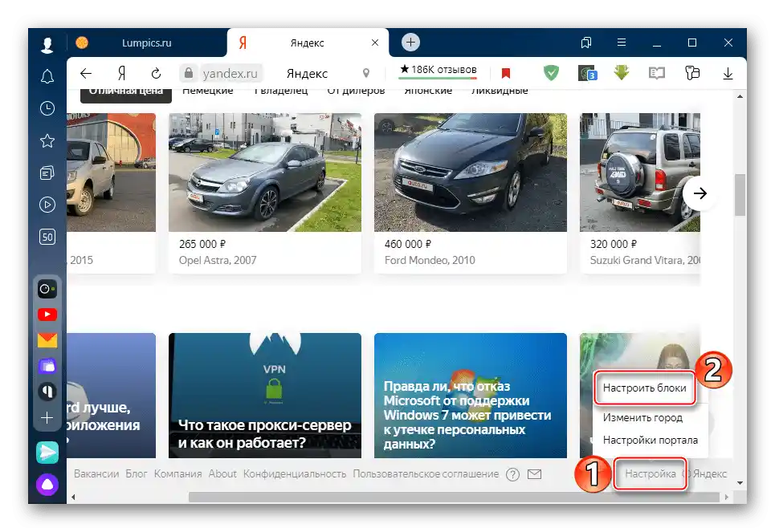Viewport: 775px width, 532px height.
Task: Click the vertical scrollbar thumb
Action: coord(740,195)
